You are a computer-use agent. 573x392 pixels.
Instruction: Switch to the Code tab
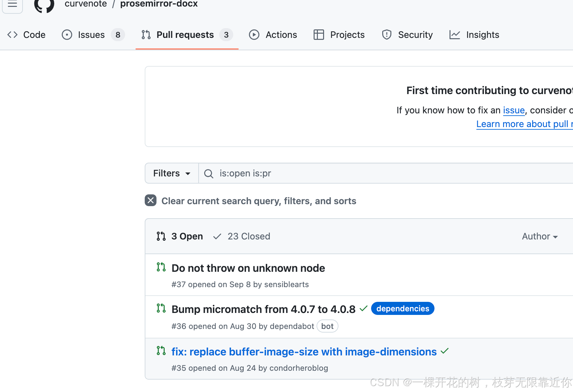pyautogui.click(x=26, y=35)
